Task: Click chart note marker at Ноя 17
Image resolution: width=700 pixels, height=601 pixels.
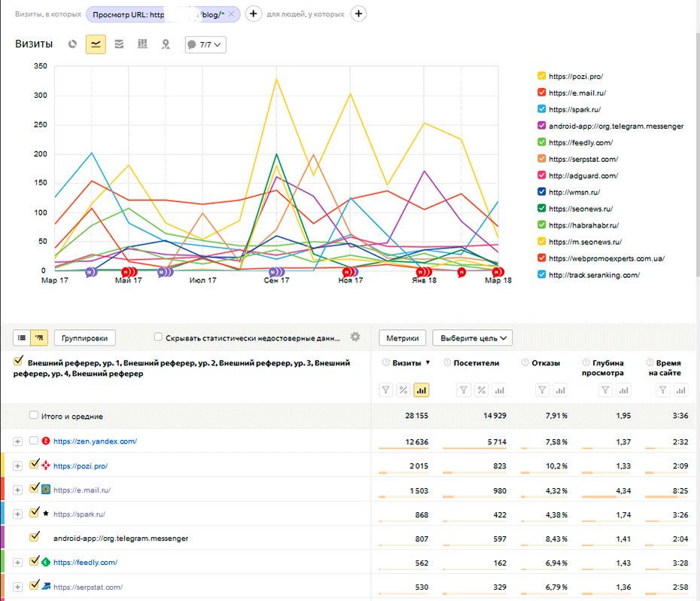Action: click(350, 271)
